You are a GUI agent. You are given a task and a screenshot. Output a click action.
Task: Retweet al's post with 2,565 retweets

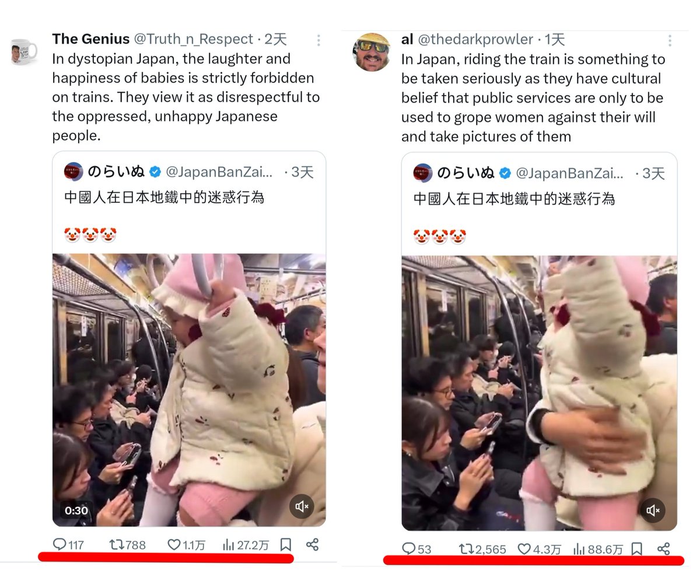point(482,549)
